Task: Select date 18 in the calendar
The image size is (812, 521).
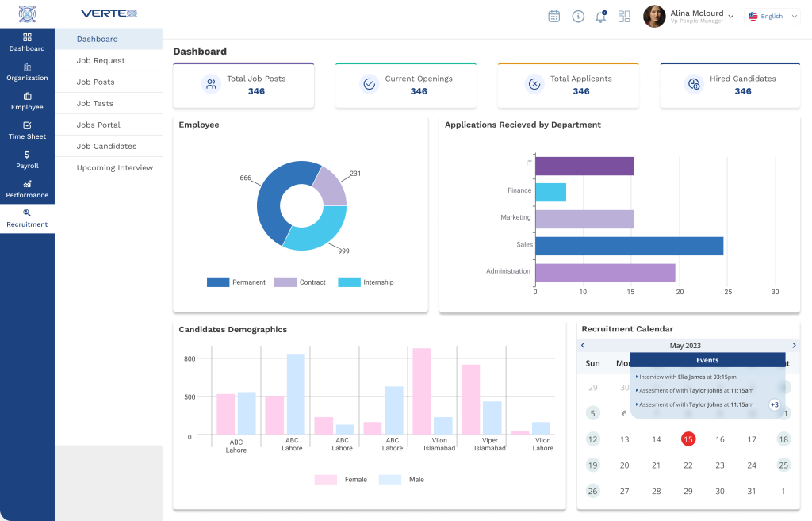Action: 783,439
